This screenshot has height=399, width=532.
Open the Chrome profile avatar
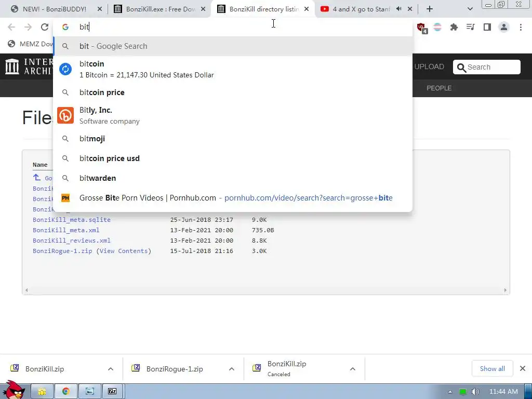tap(504, 27)
